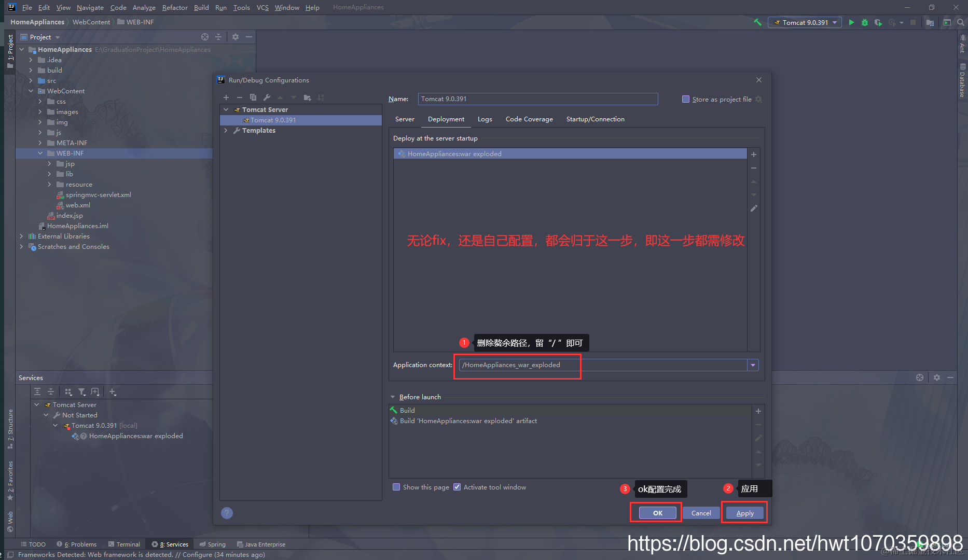Open the Refactor menu

(175, 7)
